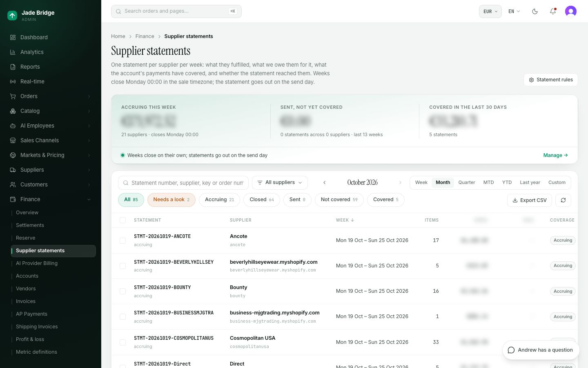Open Statement rules

(x=551, y=80)
